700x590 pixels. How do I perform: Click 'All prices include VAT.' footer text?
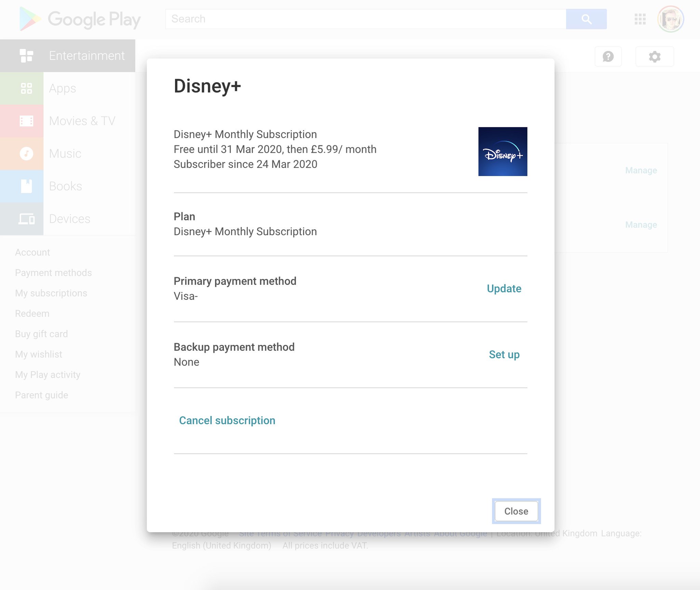[325, 546]
